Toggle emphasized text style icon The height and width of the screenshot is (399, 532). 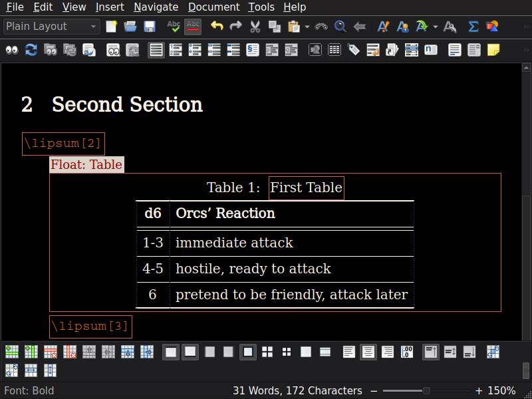pos(384,27)
